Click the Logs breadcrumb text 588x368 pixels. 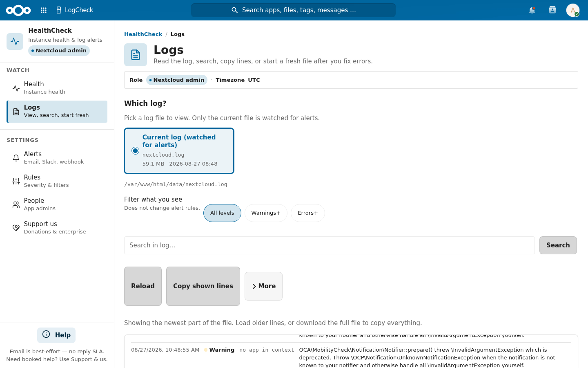coord(177,34)
